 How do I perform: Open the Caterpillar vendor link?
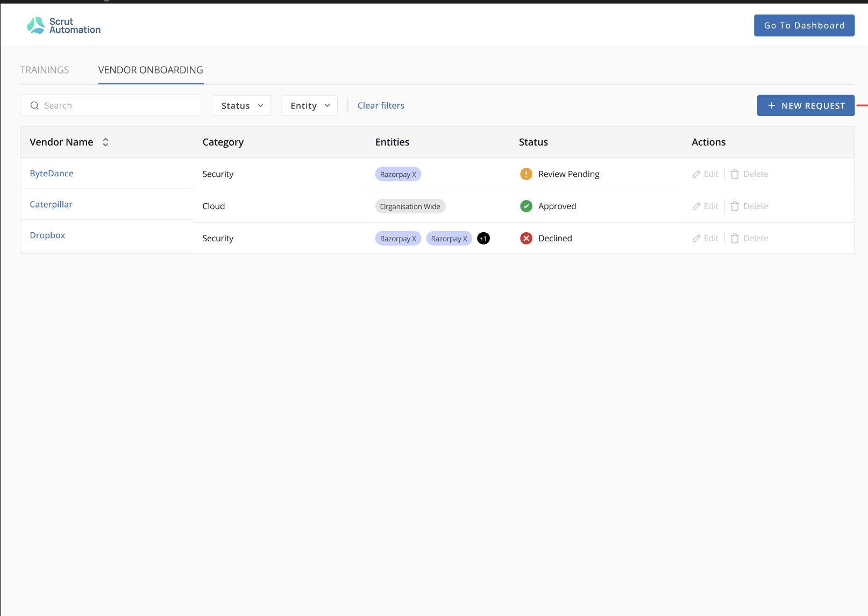click(51, 204)
